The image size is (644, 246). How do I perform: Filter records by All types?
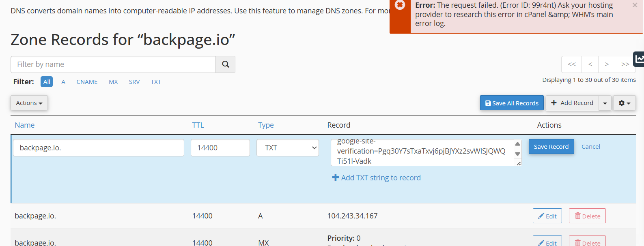47,82
